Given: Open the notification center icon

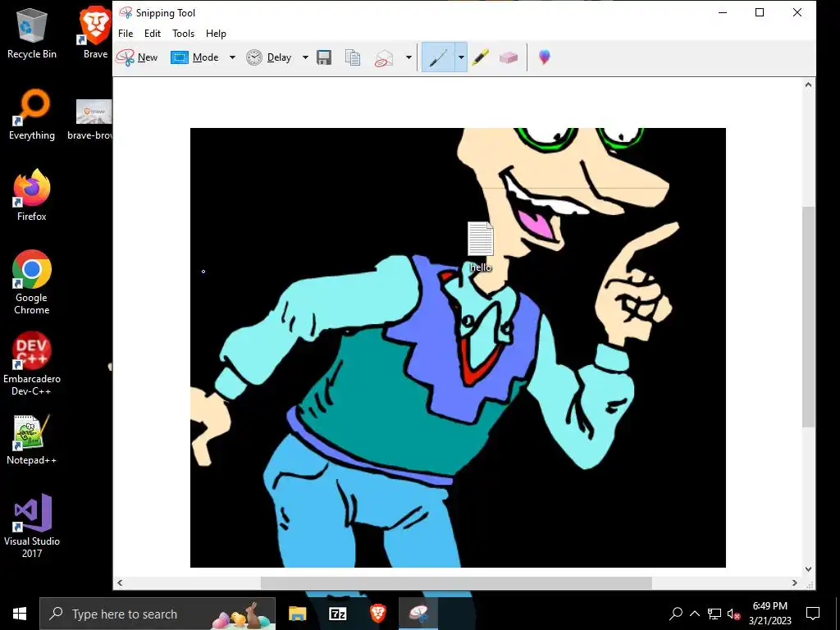Looking at the screenshot, I should tap(813, 614).
